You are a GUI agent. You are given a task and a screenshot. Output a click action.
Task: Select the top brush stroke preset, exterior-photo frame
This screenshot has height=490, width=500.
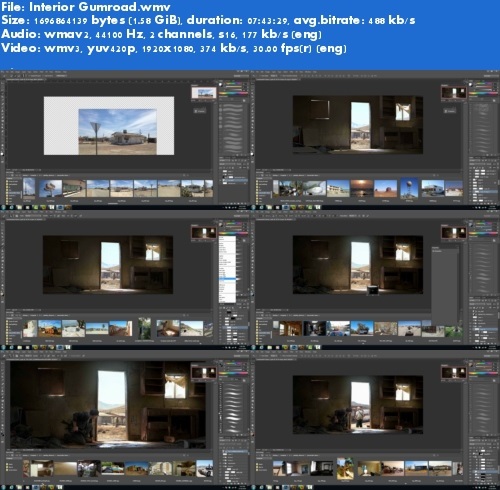point(233,107)
